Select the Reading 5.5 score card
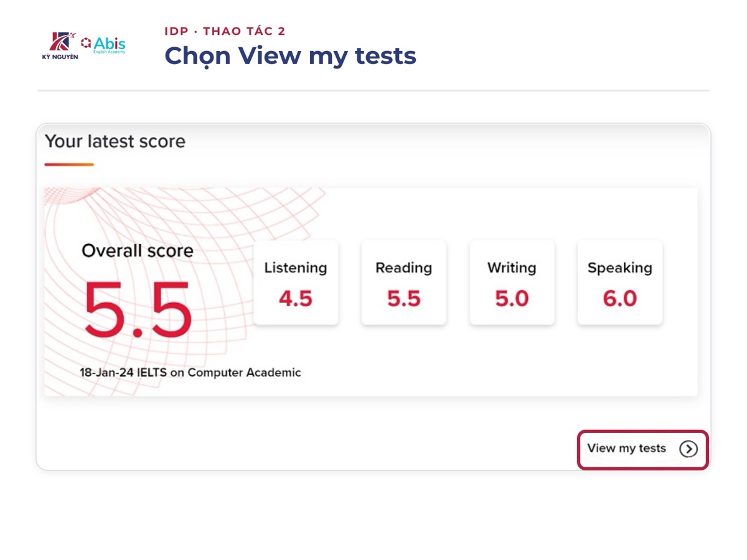Image resolution: width=747 pixels, height=560 pixels. point(403,283)
